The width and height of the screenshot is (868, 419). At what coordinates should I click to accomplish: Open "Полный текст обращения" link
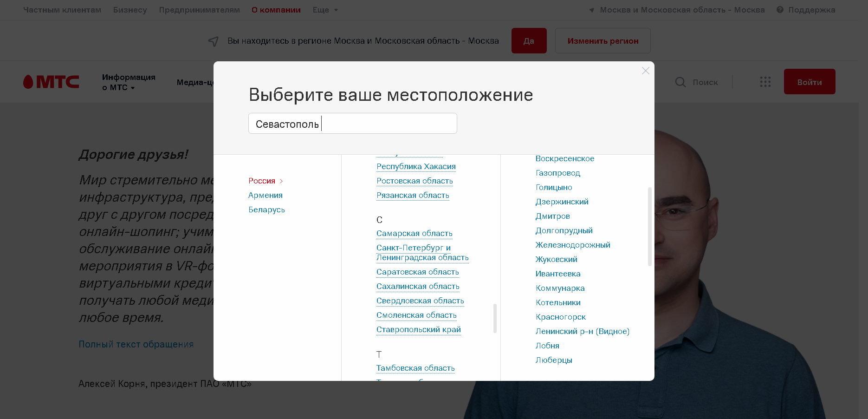(136, 344)
